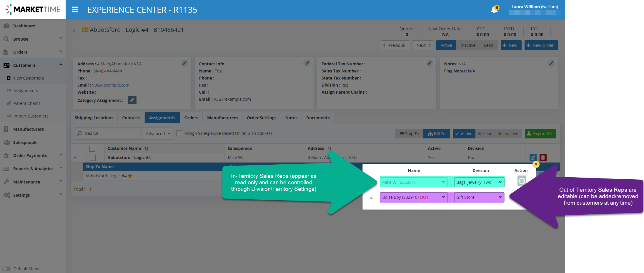Edit the Notes card with pencil icon
This screenshot has width=644, height=273.
pyautogui.click(x=551, y=63)
